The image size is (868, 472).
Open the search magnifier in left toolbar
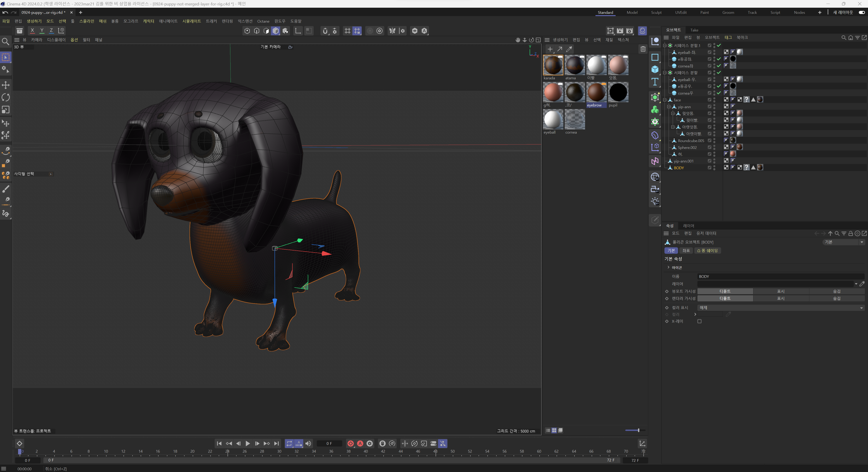pyautogui.click(x=6, y=41)
